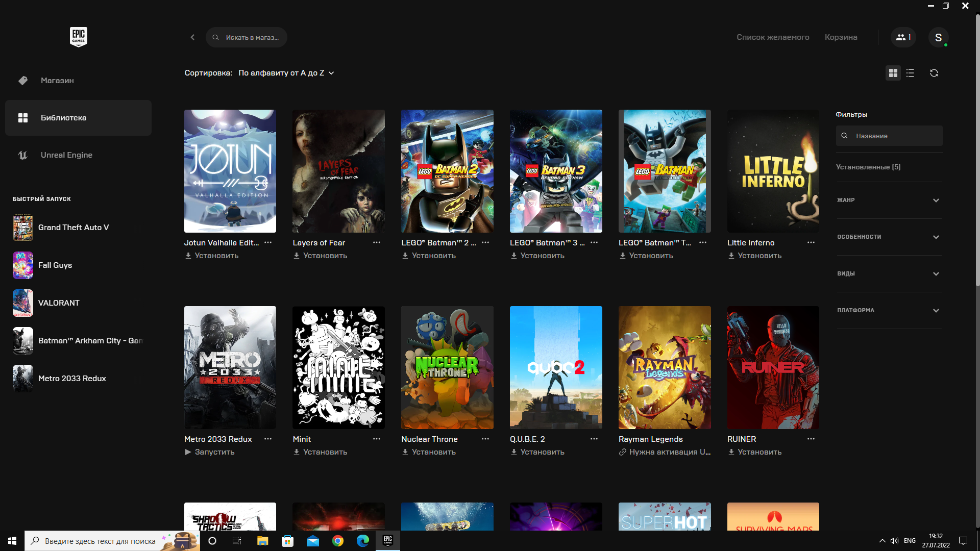Open options menu for Metro 2033 Redux card
The image size is (980, 551).
point(268,439)
